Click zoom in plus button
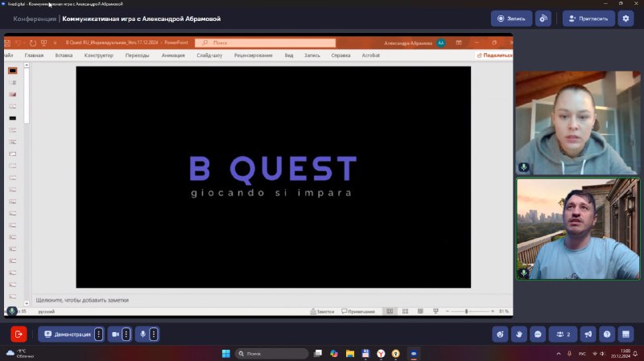This screenshot has height=361, width=644. pos(493,312)
